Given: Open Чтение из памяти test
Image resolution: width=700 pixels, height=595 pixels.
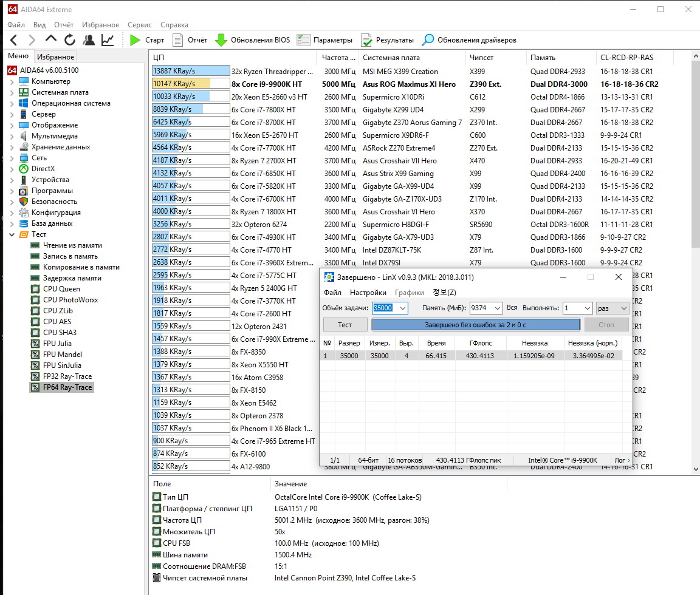Looking at the screenshot, I should coord(72,245).
